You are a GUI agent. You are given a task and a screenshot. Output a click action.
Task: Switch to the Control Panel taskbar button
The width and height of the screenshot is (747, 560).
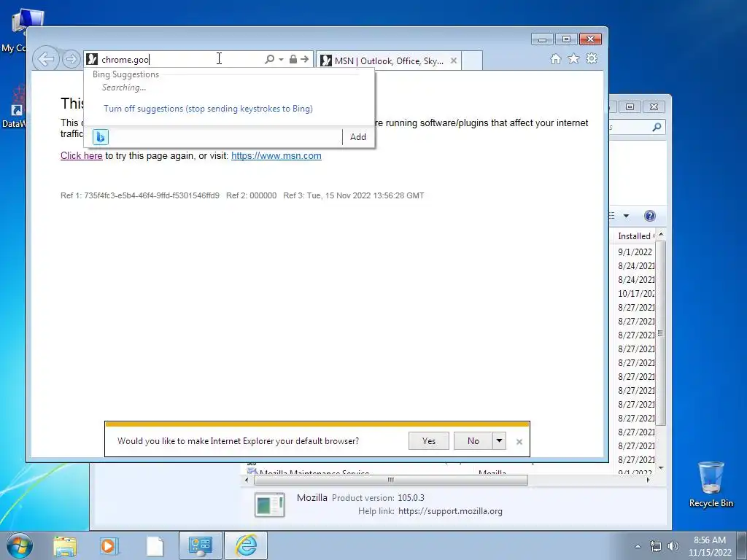[x=200, y=545]
